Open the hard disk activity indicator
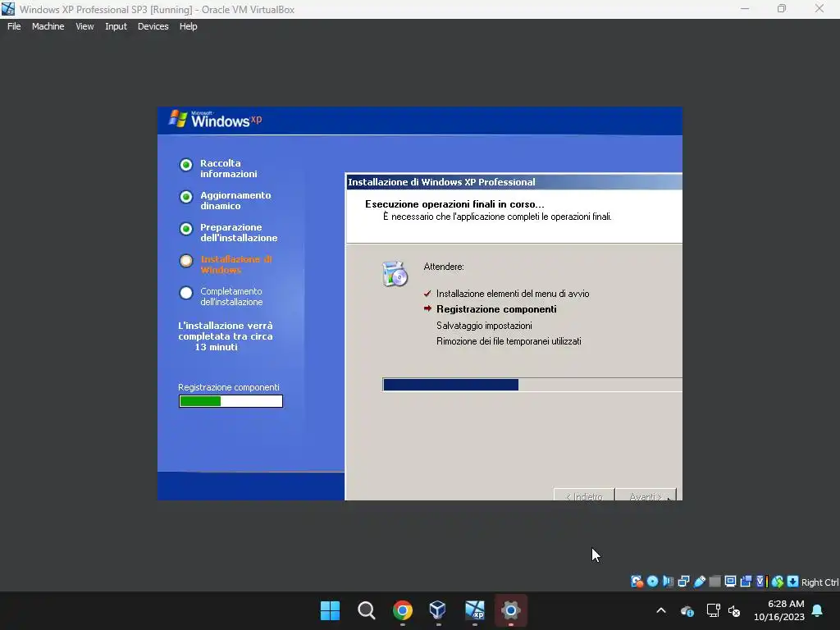Screen dimensions: 840x630 point(637,582)
